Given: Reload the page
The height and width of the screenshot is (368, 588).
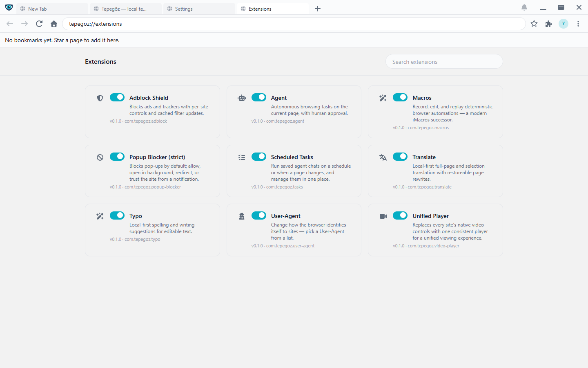Looking at the screenshot, I should coord(39,24).
